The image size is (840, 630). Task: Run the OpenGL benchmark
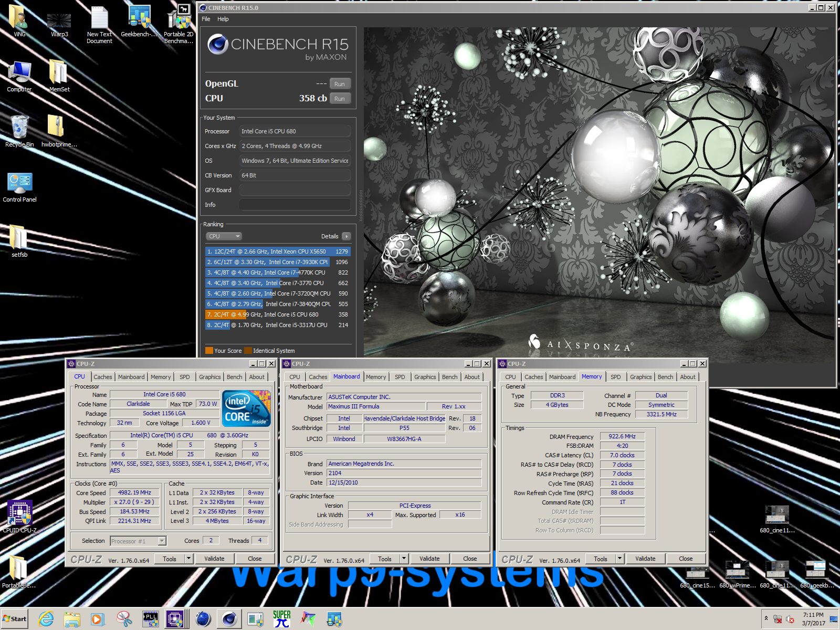340,84
